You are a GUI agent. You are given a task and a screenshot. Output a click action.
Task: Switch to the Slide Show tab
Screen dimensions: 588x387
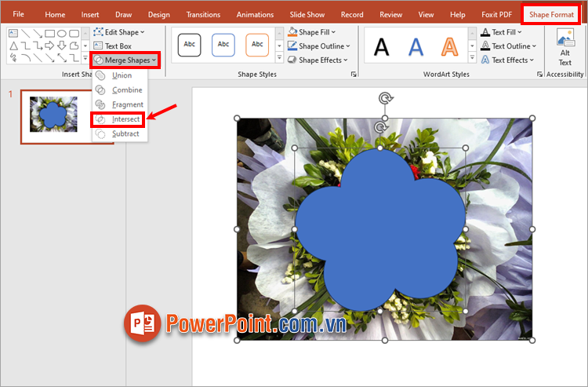pos(307,15)
